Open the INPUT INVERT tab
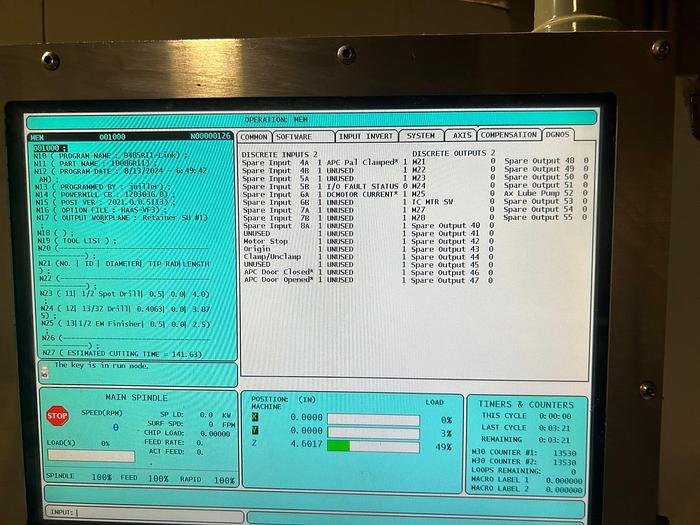700x525 pixels. pyautogui.click(x=365, y=136)
